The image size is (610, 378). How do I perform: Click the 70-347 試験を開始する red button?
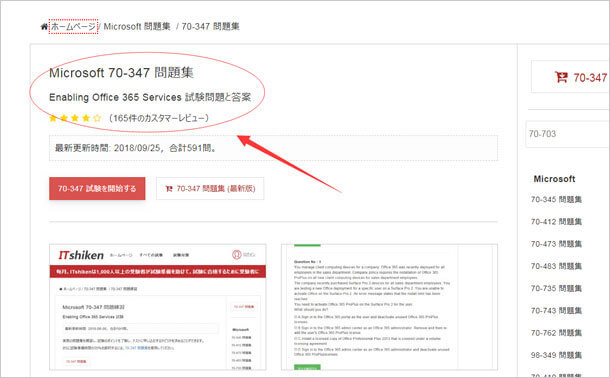click(x=97, y=189)
